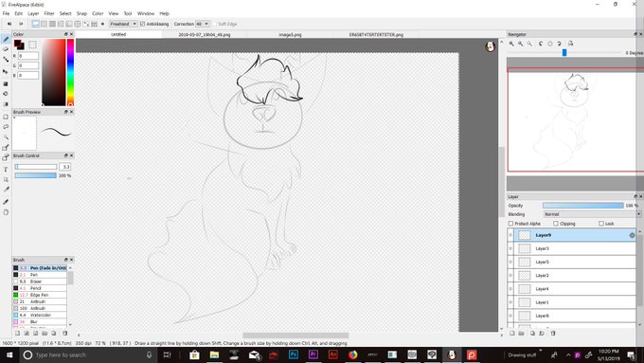
Task: Zoom in using Navigator magnifier
Action: tap(511, 44)
